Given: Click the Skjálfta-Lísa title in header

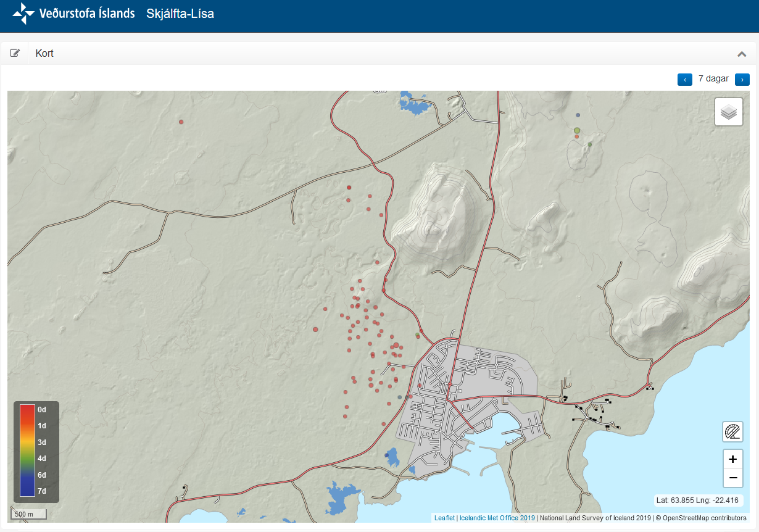Looking at the screenshot, I should (180, 13).
